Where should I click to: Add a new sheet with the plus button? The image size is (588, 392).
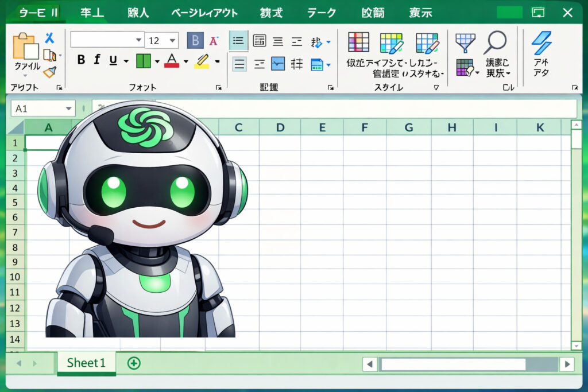pyautogui.click(x=134, y=363)
